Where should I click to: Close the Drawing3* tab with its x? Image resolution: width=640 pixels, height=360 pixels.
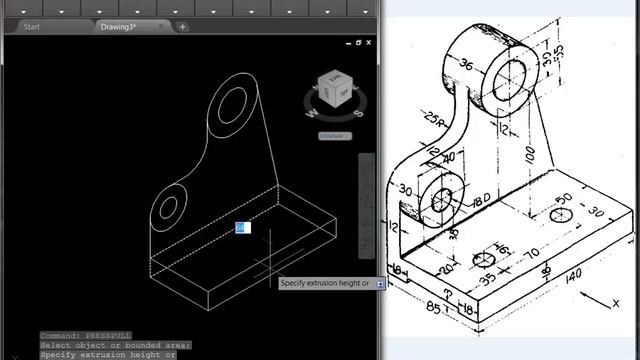[161, 27]
